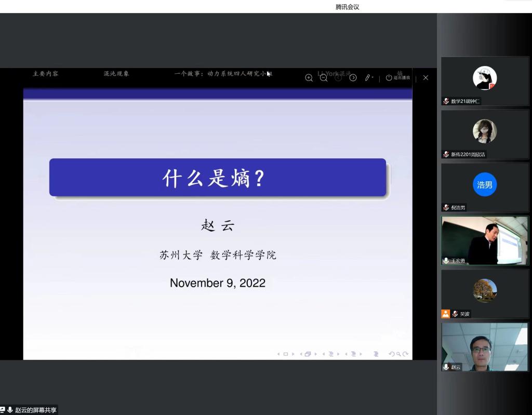
Task: Click the multi-slide overview icon at bottom
Action: [308, 354]
